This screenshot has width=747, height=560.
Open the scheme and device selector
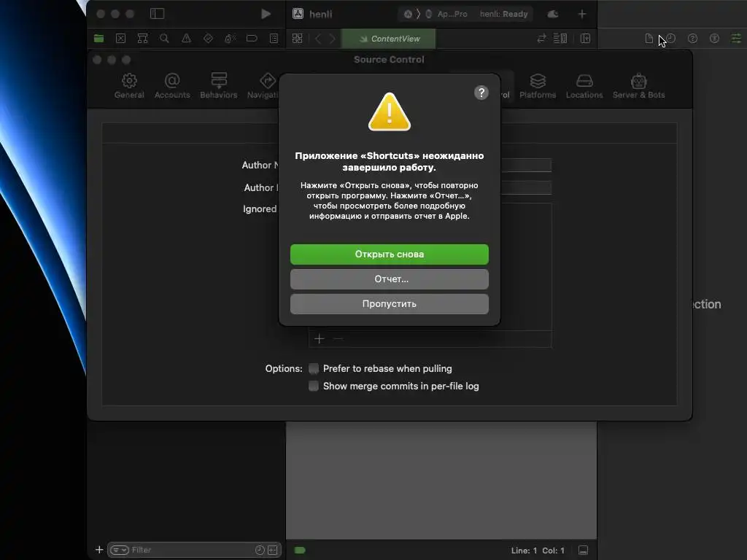click(x=436, y=14)
